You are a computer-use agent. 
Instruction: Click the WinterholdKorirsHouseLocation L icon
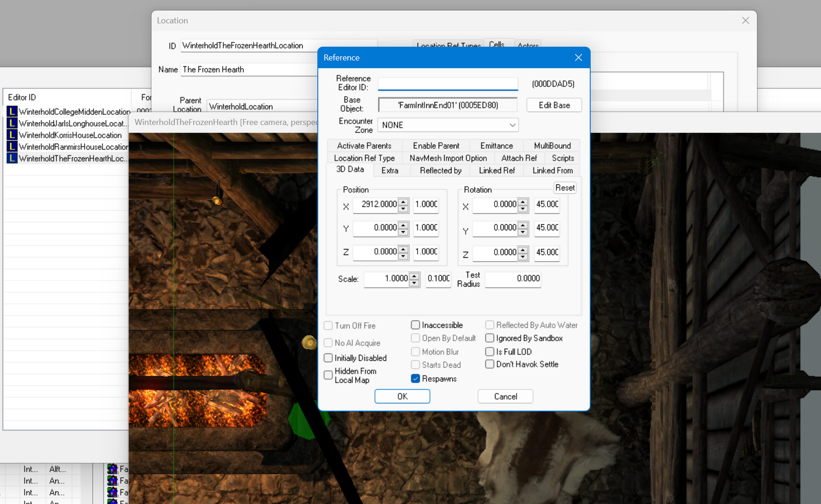(x=12, y=135)
